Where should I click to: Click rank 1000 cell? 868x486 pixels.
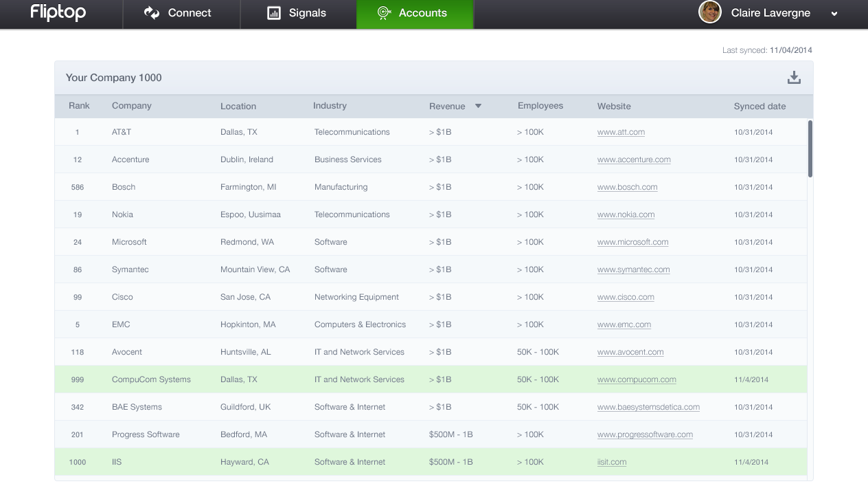78,462
